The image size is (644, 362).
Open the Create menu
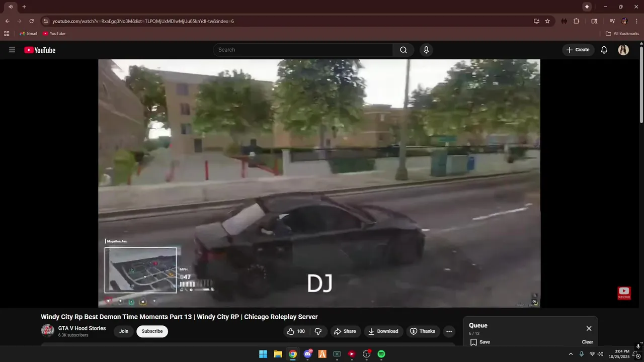click(x=578, y=50)
